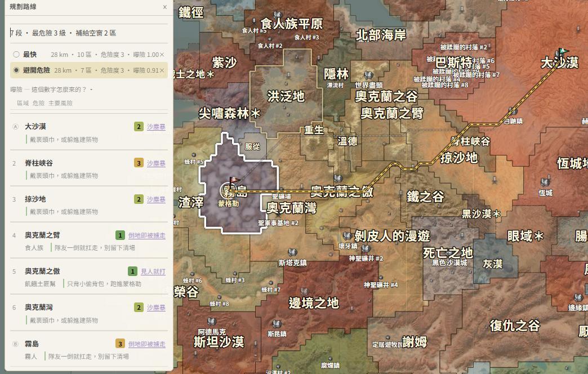Click the 斯坦沙漠 region label
This screenshot has height=374, width=588.
[219, 342]
